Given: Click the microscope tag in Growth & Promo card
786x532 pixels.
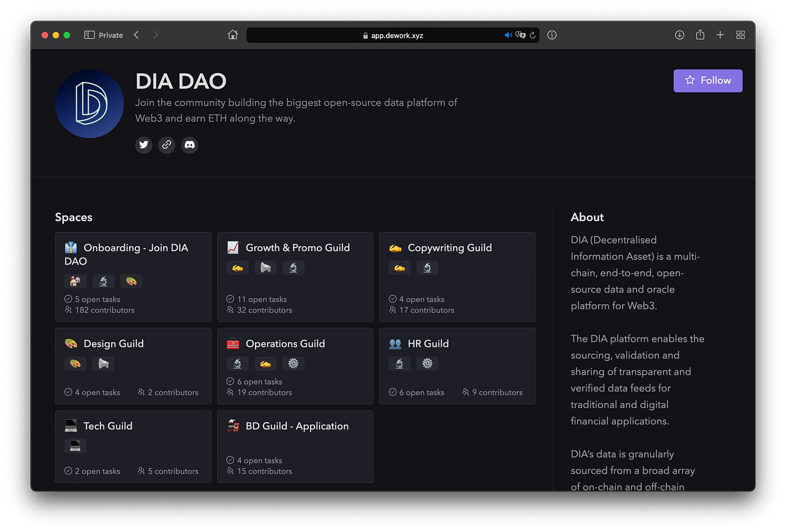Looking at the screenshot, I should 293,268.
